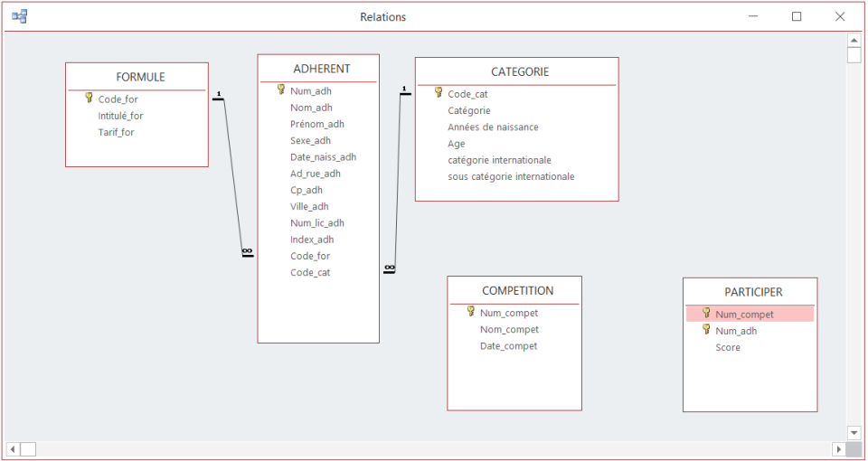
Task: Select Code_cat field in CATEGORIE table
Action: tap(467, 94)
